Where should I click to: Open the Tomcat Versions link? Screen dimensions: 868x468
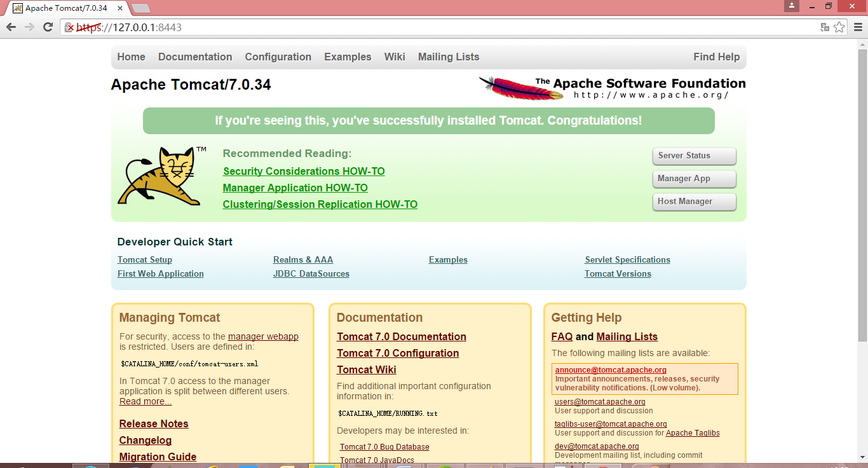(x=618, y=273)
